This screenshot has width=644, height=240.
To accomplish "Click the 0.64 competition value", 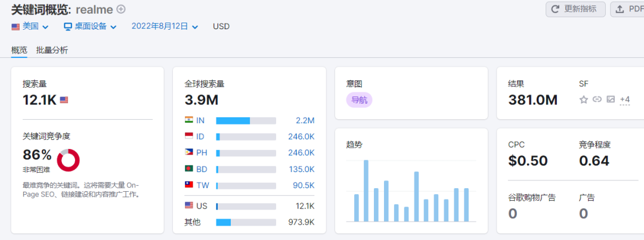I will point(594,161).
